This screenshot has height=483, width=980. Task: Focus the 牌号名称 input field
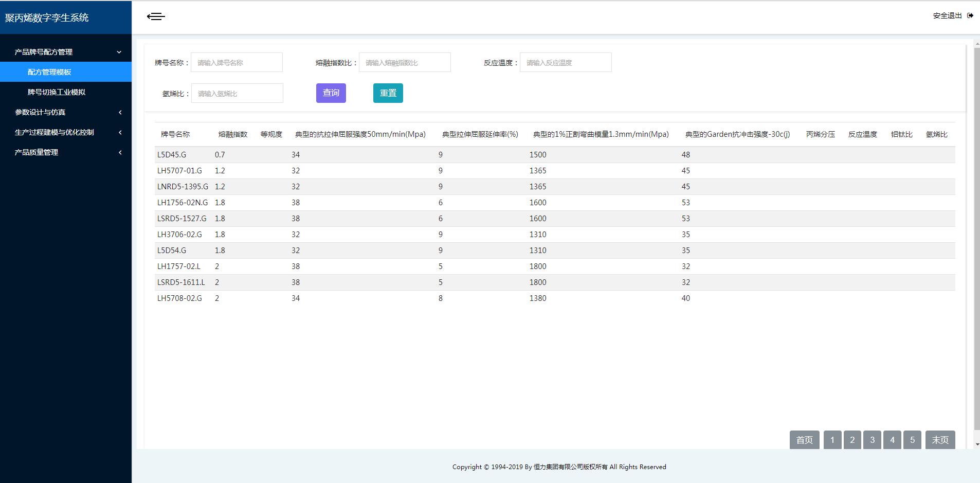(x=237, y=63)
